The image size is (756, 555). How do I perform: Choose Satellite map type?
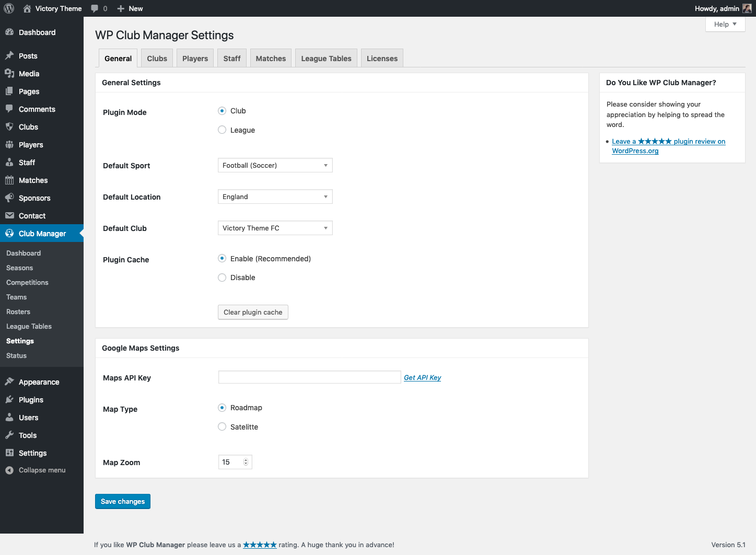pyautogui.click(x=222, y=427)
